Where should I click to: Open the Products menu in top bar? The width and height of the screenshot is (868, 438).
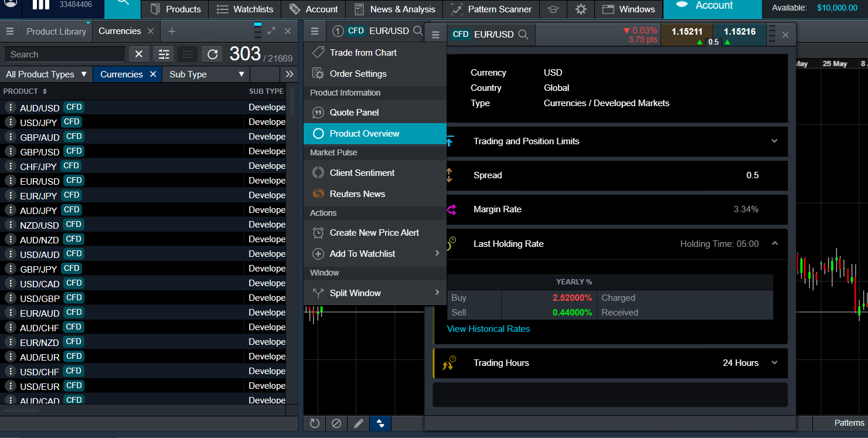175,9
